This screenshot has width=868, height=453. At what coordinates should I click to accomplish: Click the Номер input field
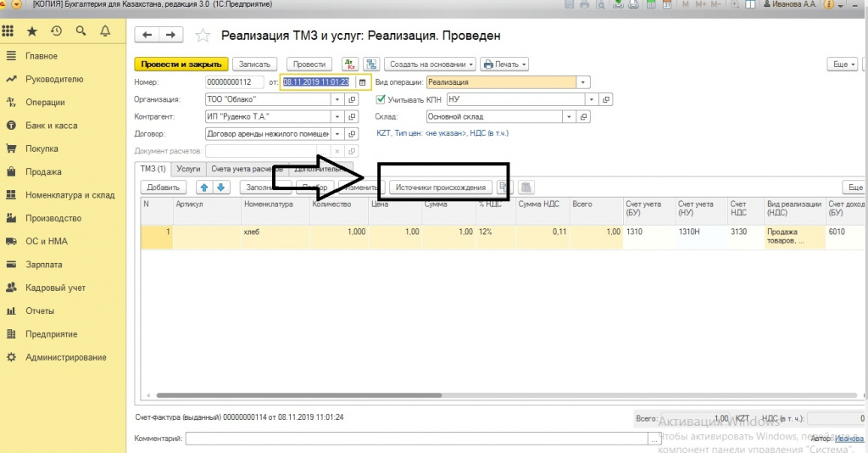point(234,82)
